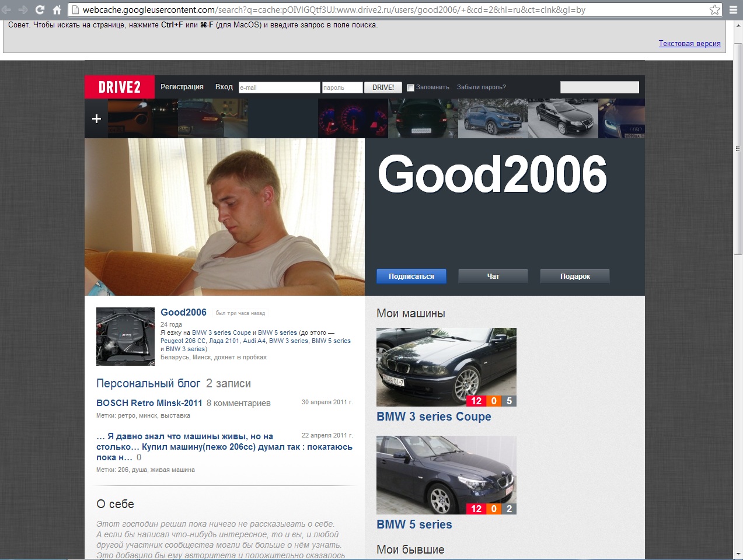Open the Чат button
Screen dimensions: 743x560
click(493, 276)
